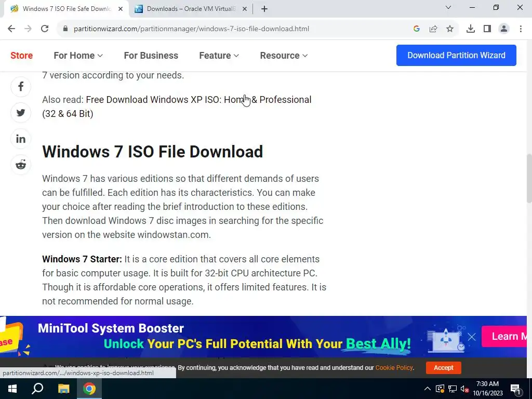Switch to Downloads Oracle VM VirtualBox tab

(191, 9)
